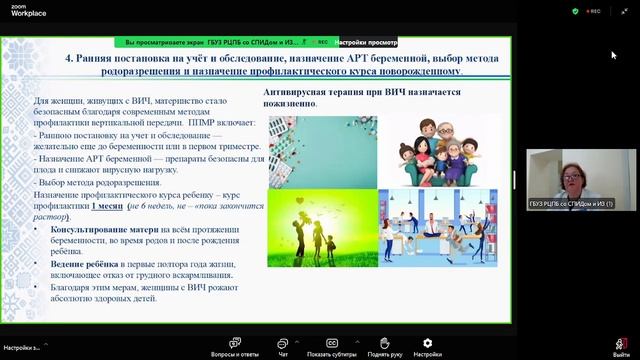Leave meeting via Выйти icon
This screenshot has height=360, width=640.
[x=621, y=344]
